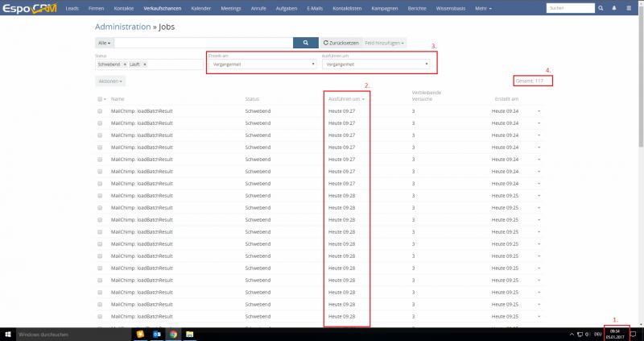This screenshot has height=341, width=644.
Task: Go to the Kalender tab
Action: 200,8
